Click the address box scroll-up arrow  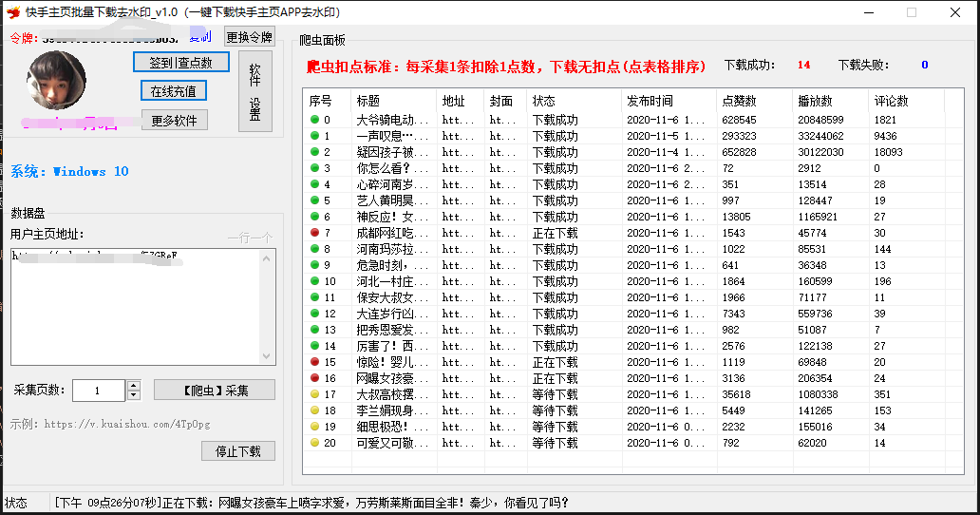click(x=267, y=258)
